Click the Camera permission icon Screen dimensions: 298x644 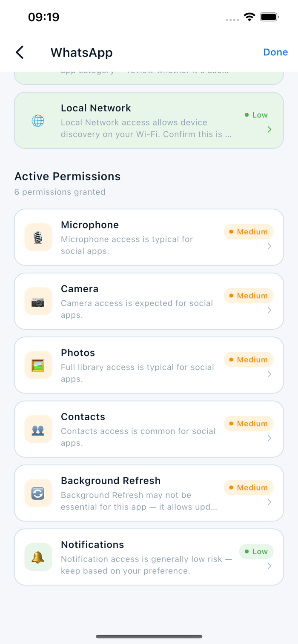(38, 302)
